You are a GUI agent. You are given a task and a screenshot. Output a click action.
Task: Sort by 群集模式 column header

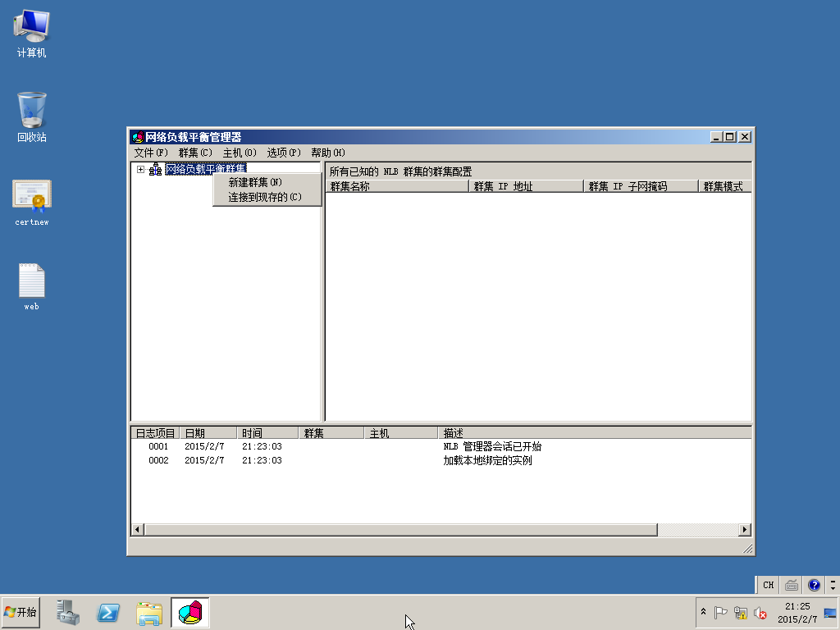coord(725,186)
